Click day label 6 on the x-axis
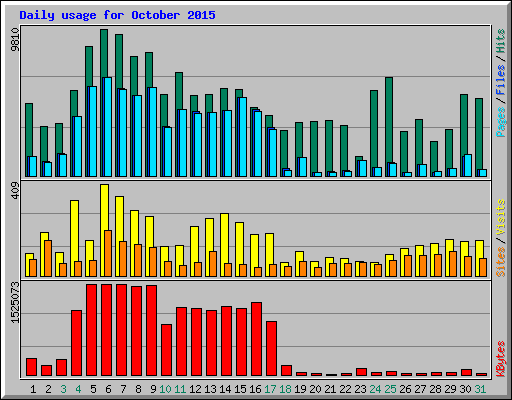Viewport: 512px width, 400px height. click(x=108, y=389)
